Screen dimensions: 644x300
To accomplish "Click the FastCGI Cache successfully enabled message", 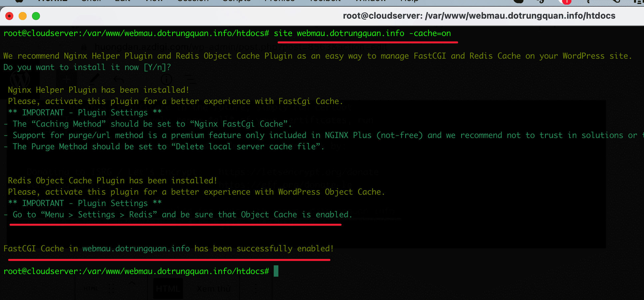I will pos(168,249).
